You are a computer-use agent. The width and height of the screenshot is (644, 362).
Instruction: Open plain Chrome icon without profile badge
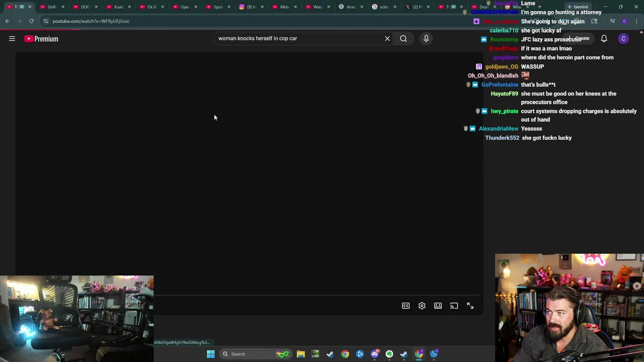345,354
